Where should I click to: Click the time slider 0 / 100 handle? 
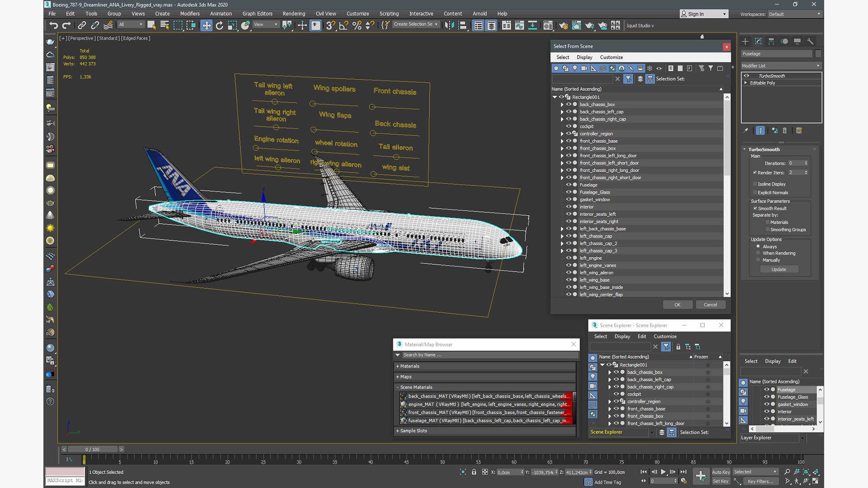pos(92,449)
